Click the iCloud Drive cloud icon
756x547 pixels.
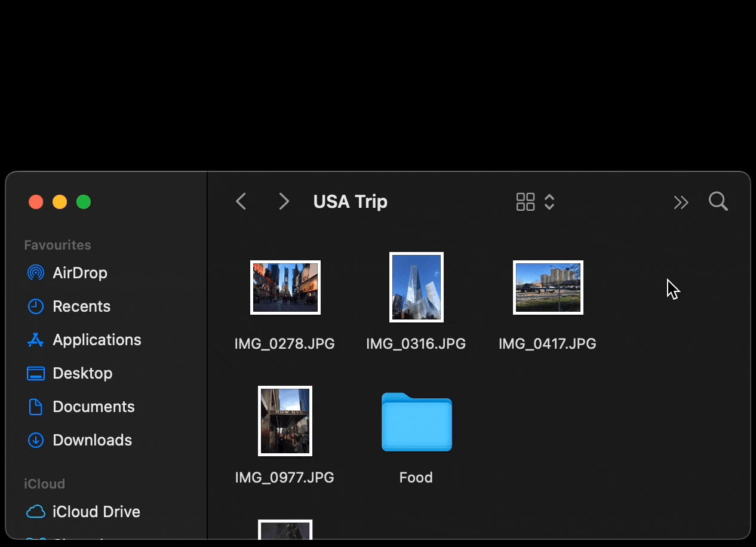(x=36, y=512)
